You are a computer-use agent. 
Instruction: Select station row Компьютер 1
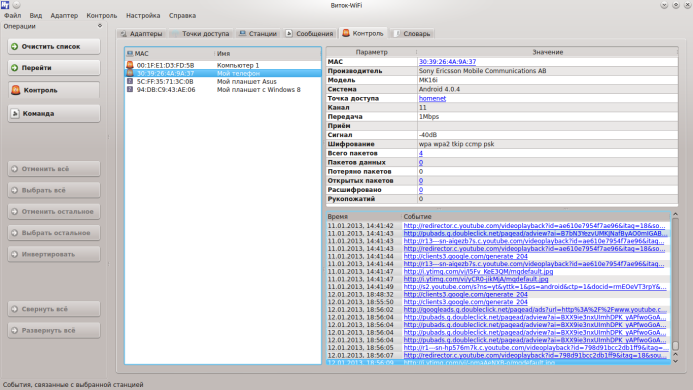pos(223,65)
